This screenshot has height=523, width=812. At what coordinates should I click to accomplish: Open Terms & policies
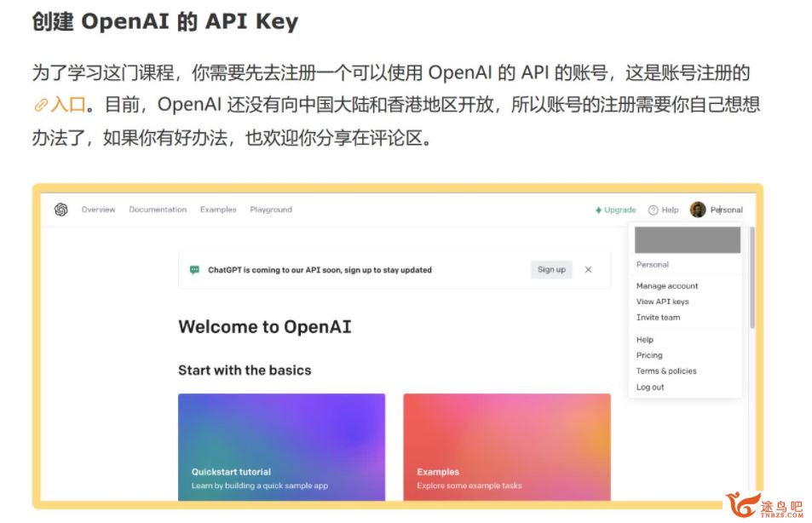(666, 371)
